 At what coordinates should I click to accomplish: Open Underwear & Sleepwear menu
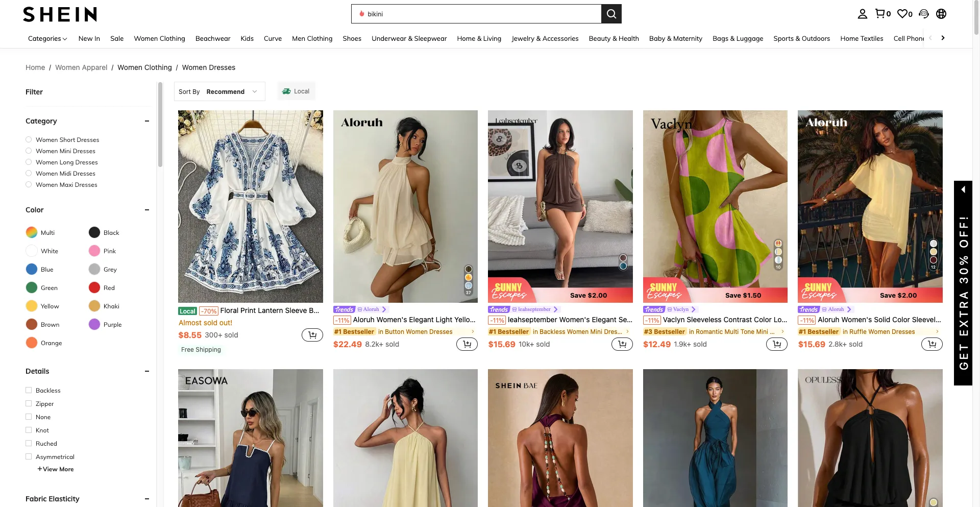(x=409, y=38)
